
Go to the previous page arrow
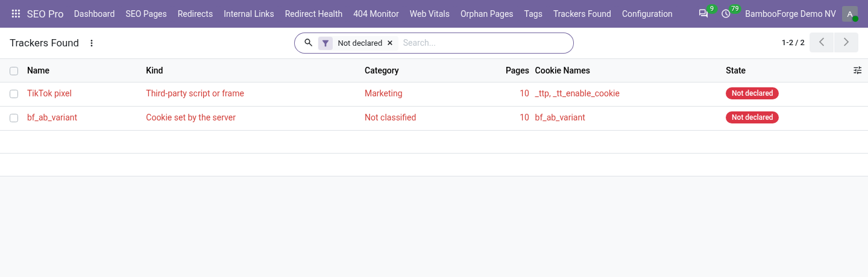[x=822, y=43]
